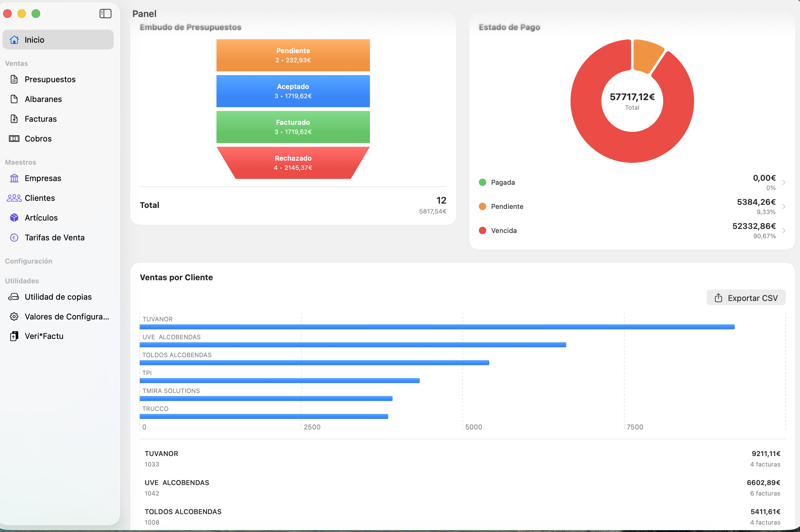
Task: Click the Exportar CSV button
Action: [746, 298]
